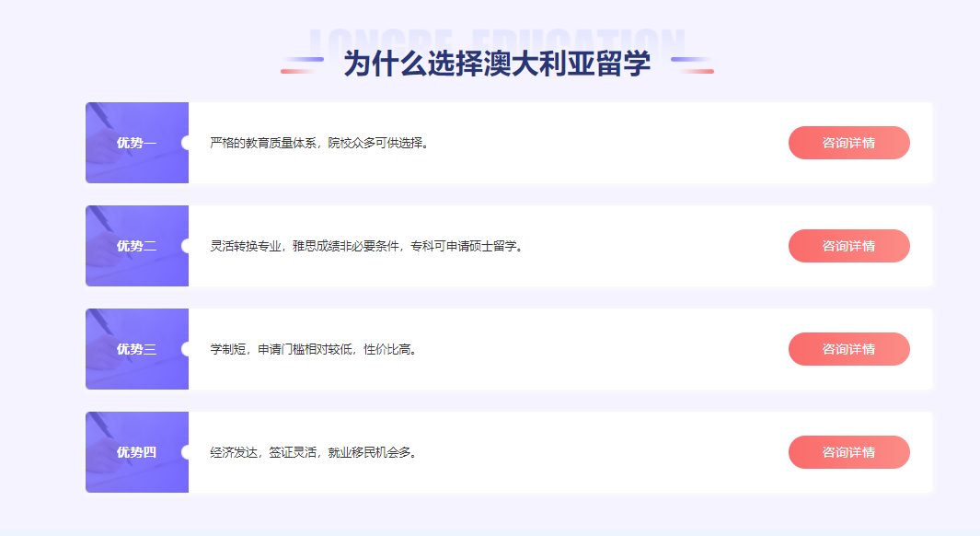
Task: Click 咨询详情 button for 优势二 row
Action: click(x=848, y=246)
